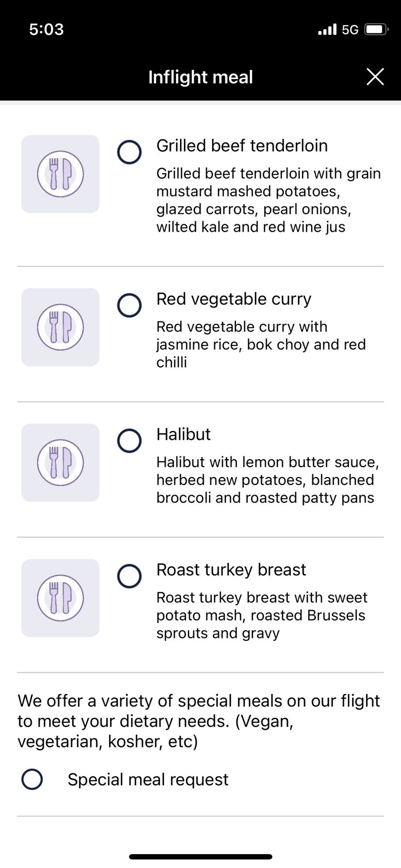Viewport: 401px width, 868px height.
Task: Tap the Roast turkey breast title
Action: coord(231,570)
